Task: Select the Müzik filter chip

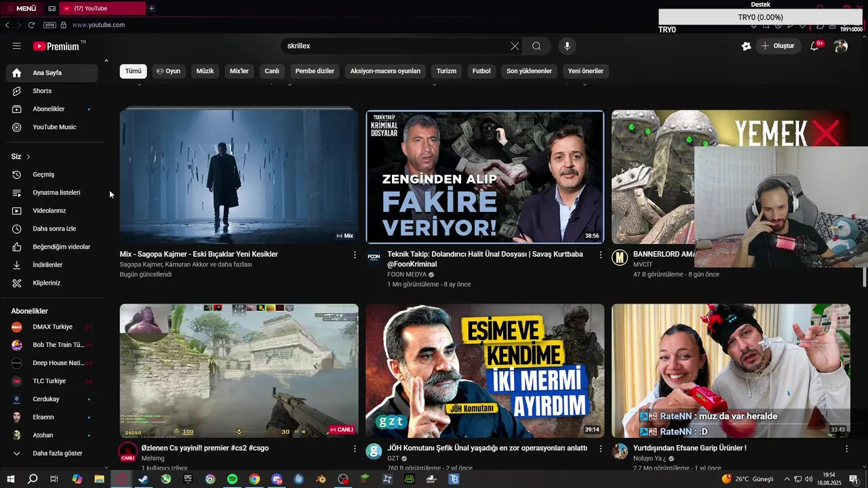Action: click(205, 71)
